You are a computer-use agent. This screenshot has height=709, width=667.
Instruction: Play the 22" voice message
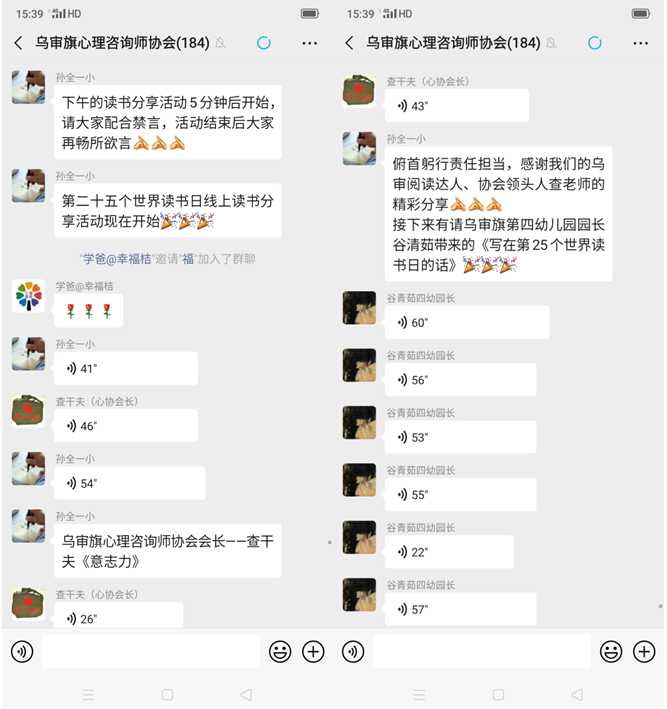click(449, 552)
